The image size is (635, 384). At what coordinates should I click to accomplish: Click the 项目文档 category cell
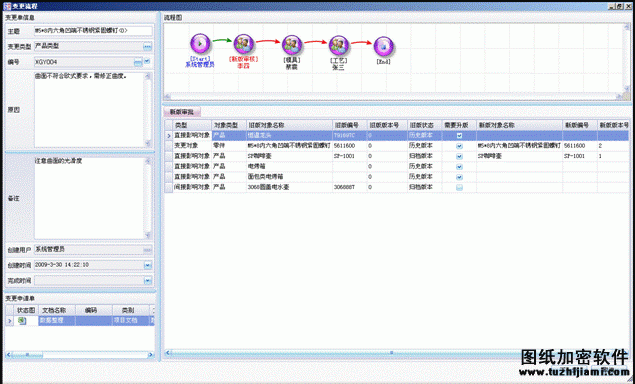[x=130, y=321]
